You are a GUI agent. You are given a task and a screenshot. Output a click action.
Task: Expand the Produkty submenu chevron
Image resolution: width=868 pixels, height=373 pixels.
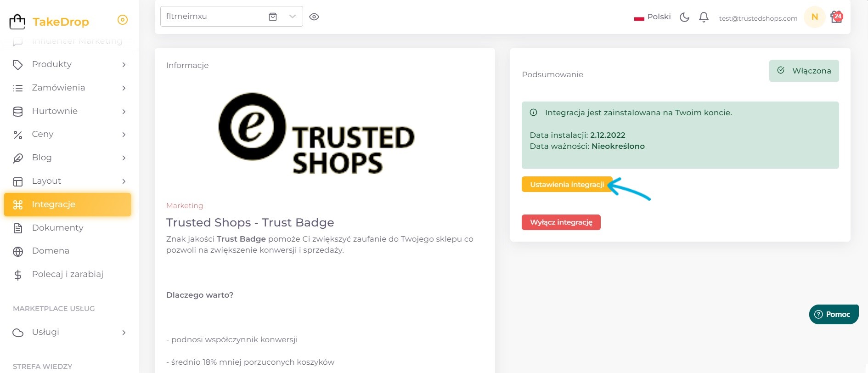click(x=124, y=65)
